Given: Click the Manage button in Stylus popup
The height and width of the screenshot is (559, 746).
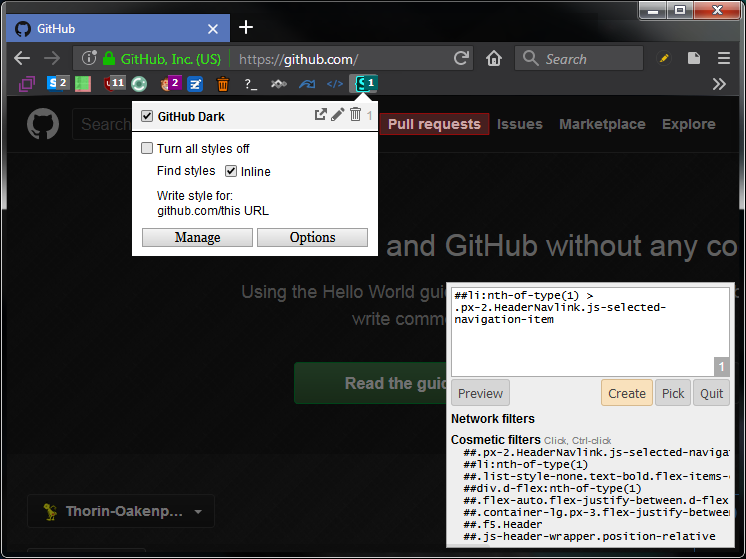Looking at the screenshot, I should (x=197, y=237).
